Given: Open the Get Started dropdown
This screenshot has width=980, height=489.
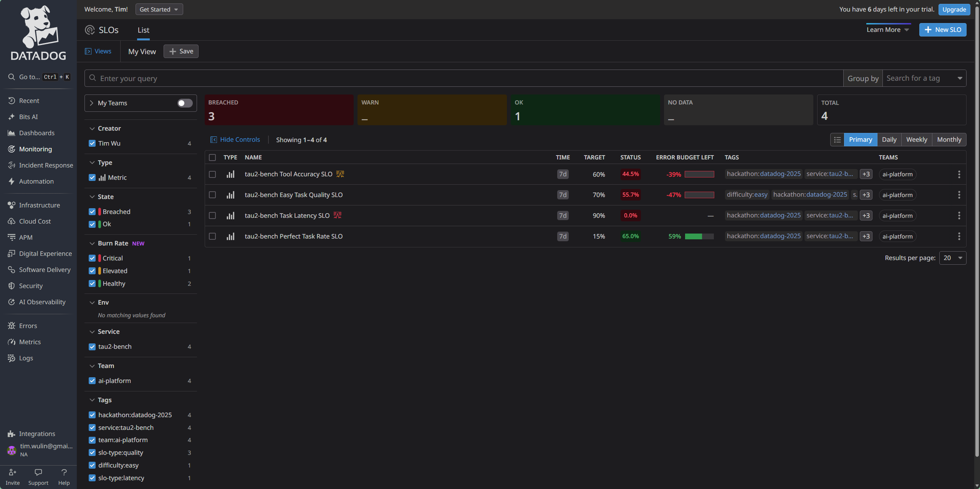Looking at the screenshot, I should pyautogui.click(x=159, y=9).
